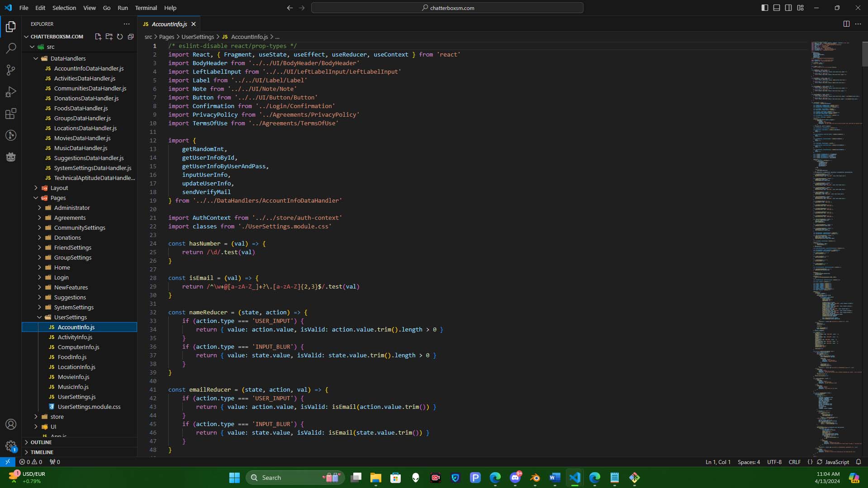
Task: Open ActivityInfo.js in the file tree
Action: tap(75, 337)
